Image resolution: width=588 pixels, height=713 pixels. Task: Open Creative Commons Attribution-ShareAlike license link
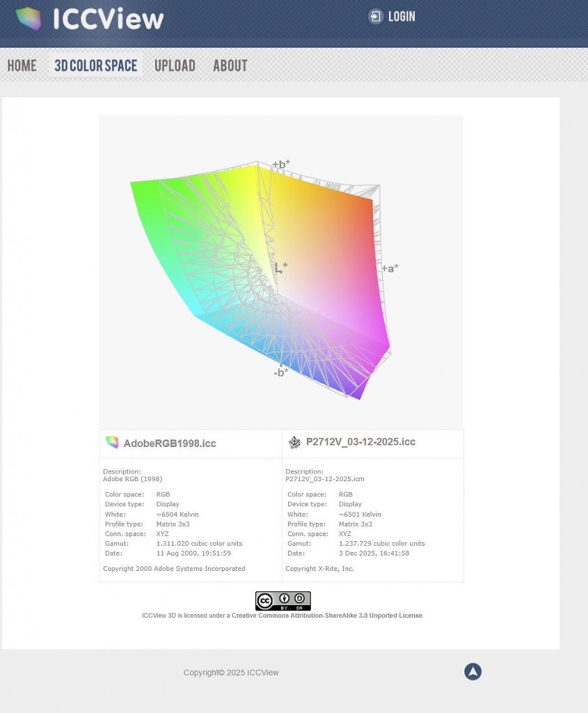point(328,616)
